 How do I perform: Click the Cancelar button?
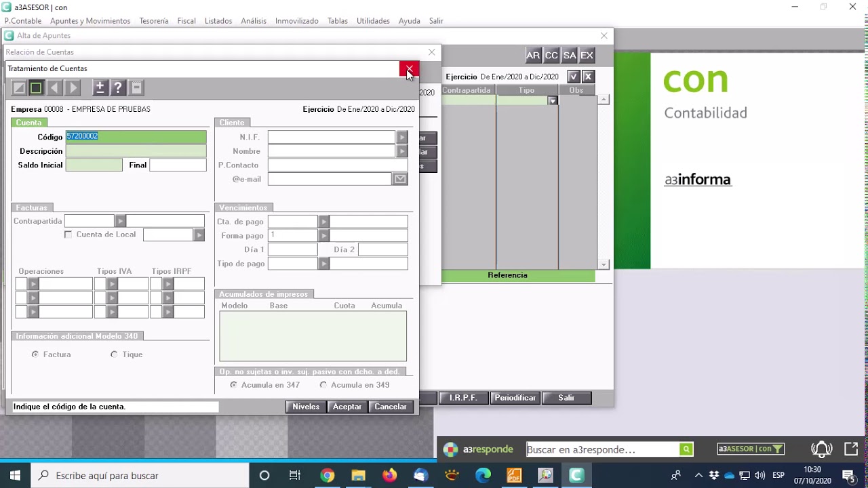point(391,407)
